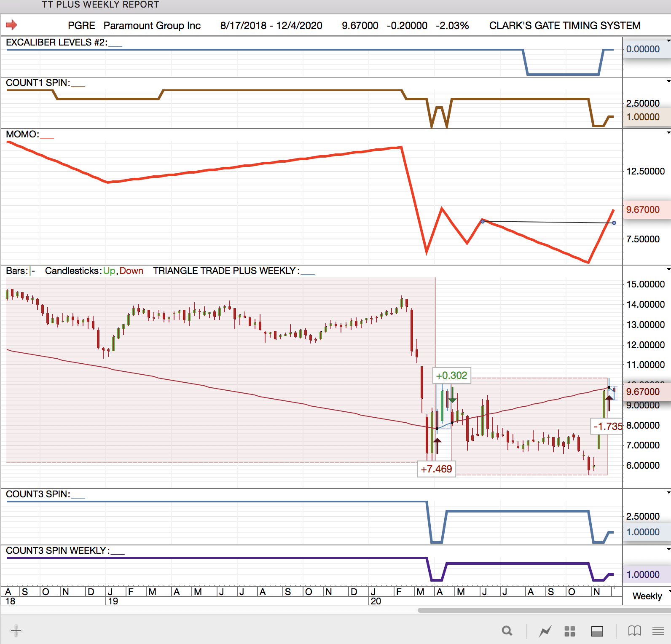Expand the MOMO pane scale menu arrow
Viewport: 671px width, 644px height.
(668, 133)
